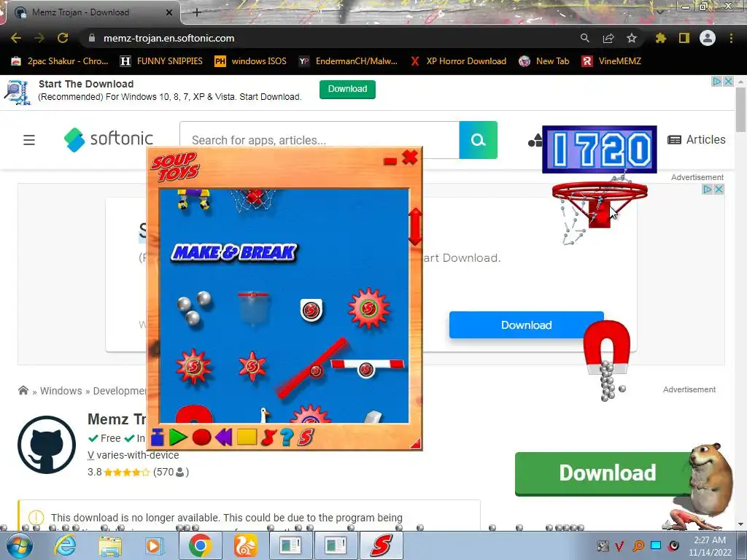Click the Search for apps, articles field
Screen dimensions: 747x560
pyautogui.click(x=320, y=140)
